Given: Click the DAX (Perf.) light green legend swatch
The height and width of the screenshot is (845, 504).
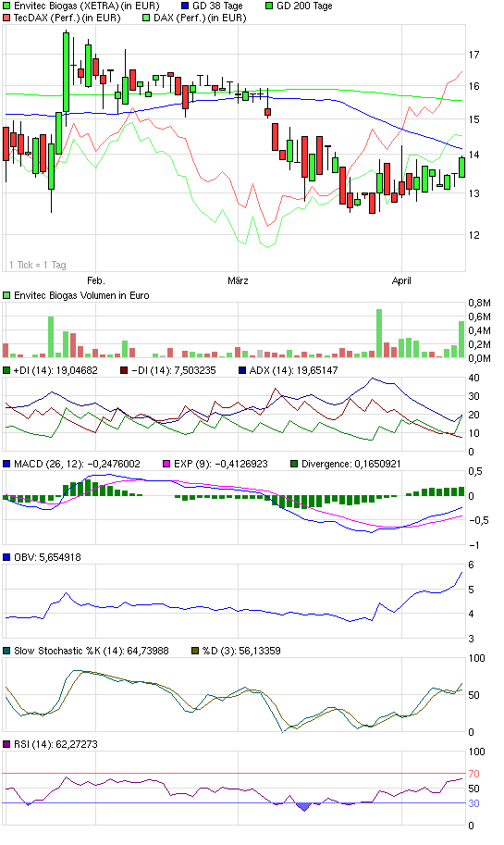Looking at the screenshot, I should tap(146, 18).
